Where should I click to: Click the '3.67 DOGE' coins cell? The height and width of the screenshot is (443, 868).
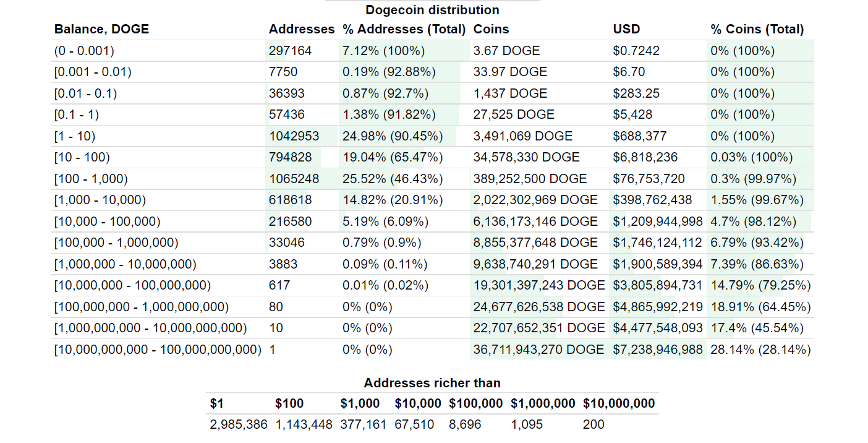pyautogui.click(x=507, y=51)
